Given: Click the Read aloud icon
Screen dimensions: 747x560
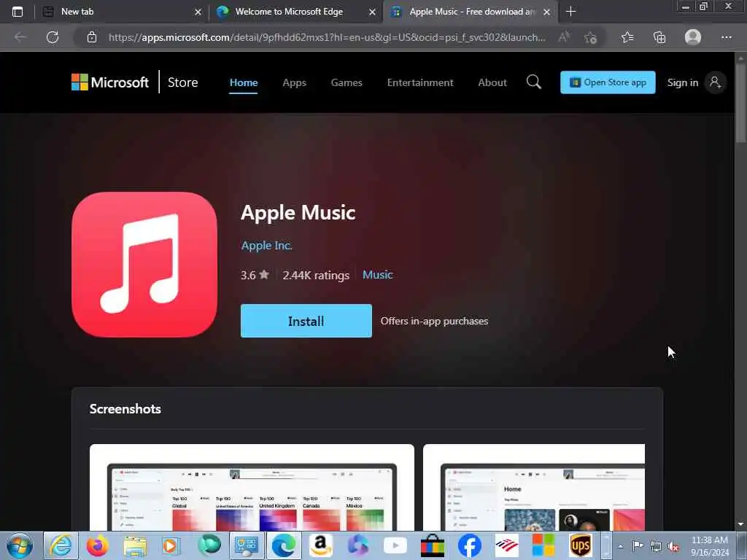Looking at the screenshot, I should pos(564,37).
